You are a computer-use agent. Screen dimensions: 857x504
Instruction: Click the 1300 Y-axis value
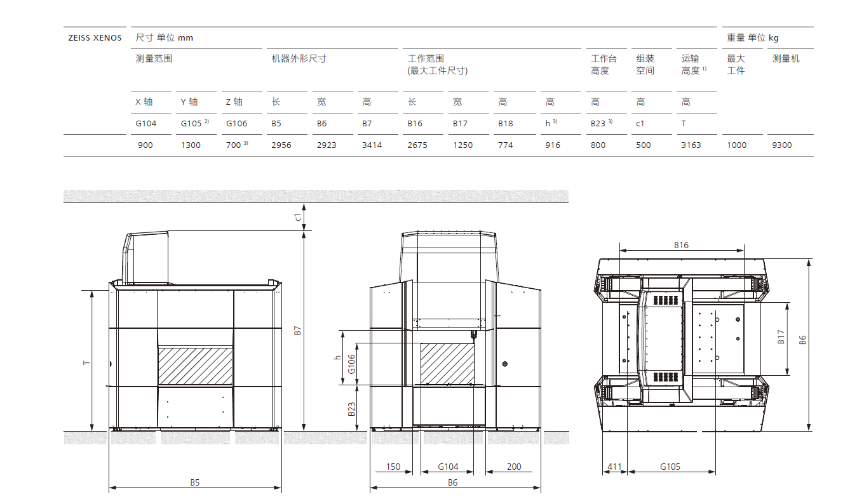(191, 145)
